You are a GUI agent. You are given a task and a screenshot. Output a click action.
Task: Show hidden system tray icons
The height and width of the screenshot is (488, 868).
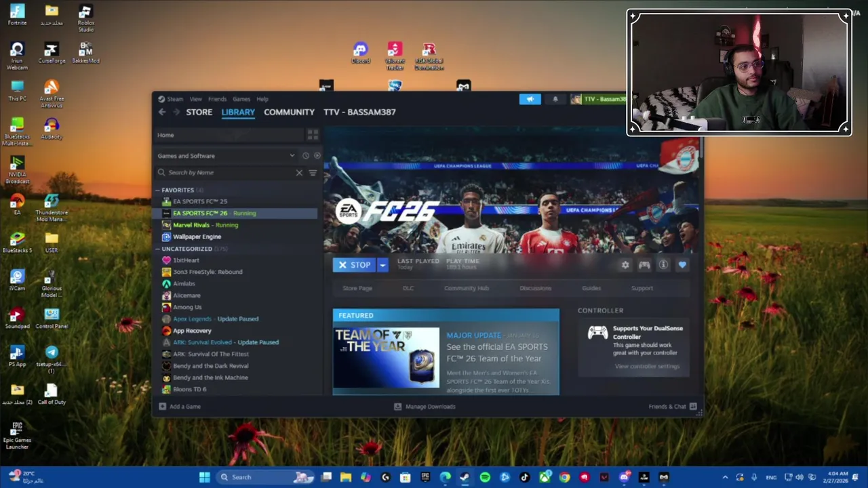point(725,477)
